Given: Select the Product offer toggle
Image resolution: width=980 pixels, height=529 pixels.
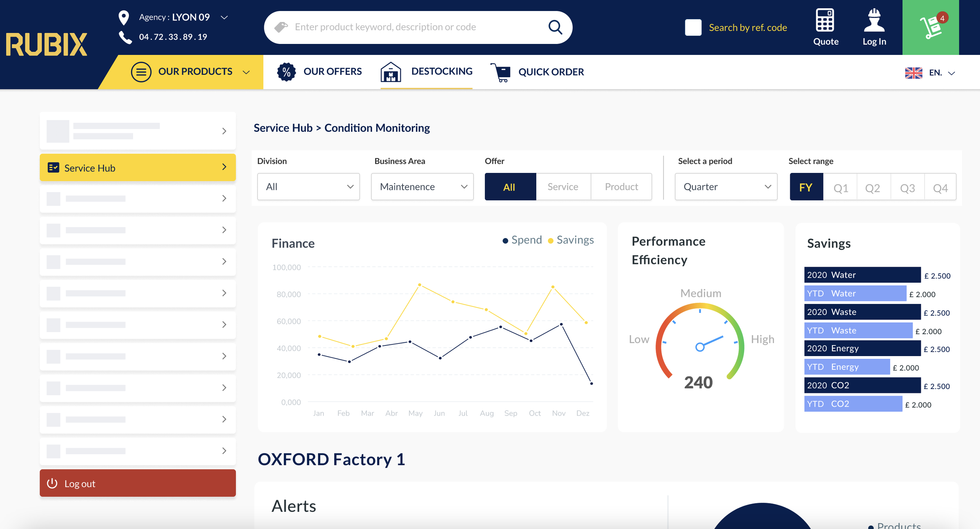Looking at the screenshot, I should [621, 187].
